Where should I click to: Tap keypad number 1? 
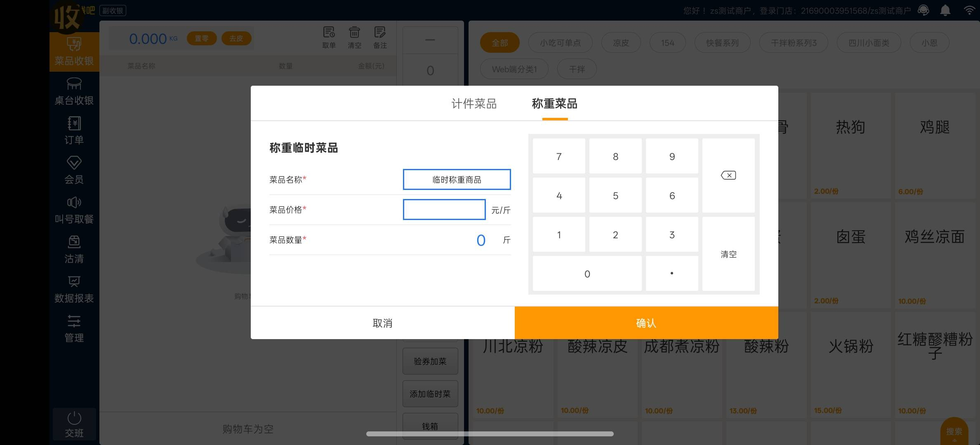click(x=559, y=234)
